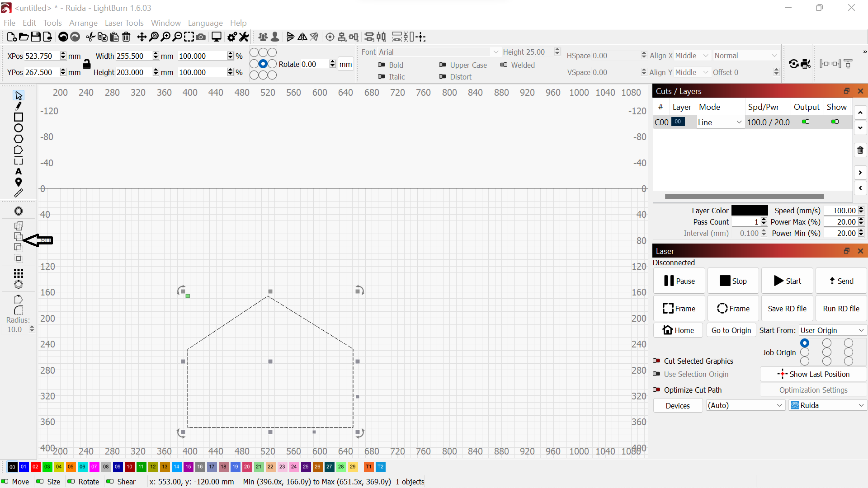Select the Create Text tool
Image resolution: width=868 pixels, height=488 pixels.
pos(18,172)
